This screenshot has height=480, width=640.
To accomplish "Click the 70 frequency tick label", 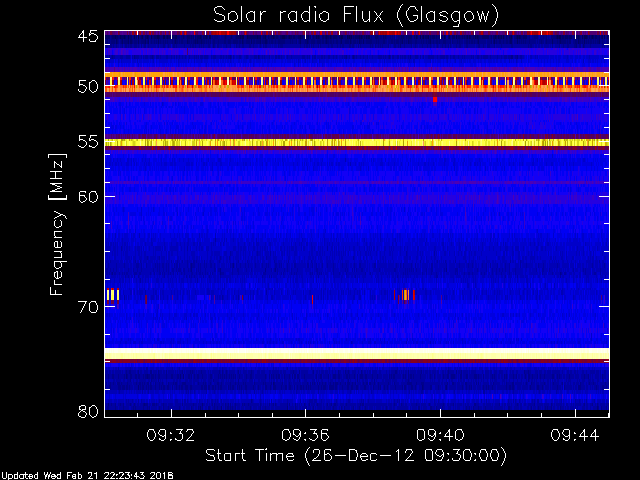I will pyautogui.click(x=88, y=307).
